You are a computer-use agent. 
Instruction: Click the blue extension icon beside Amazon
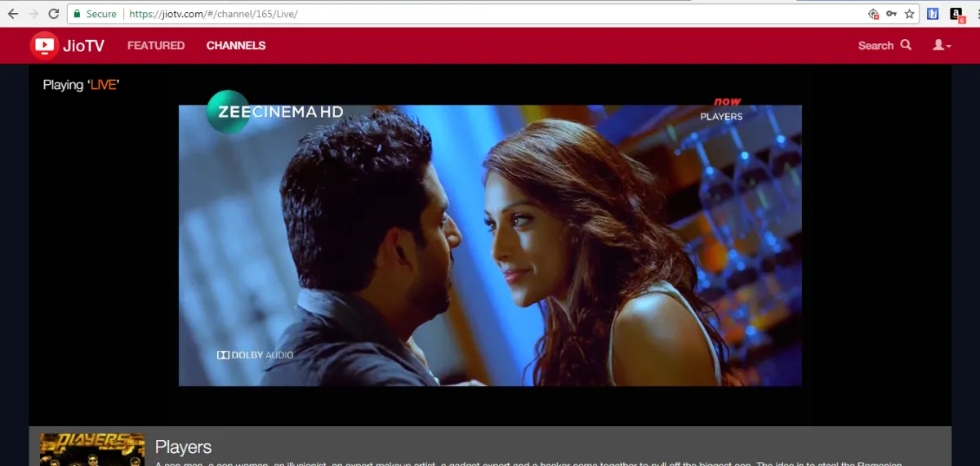[x=933, y=14]
